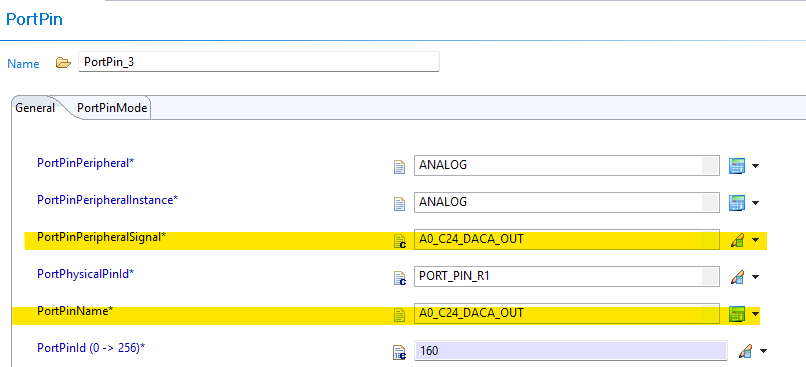Click the calculator icon for PortPinPeripheral
Image resolution: width=806 pixels, height=367 pixels.
click(x=737, y=166)
